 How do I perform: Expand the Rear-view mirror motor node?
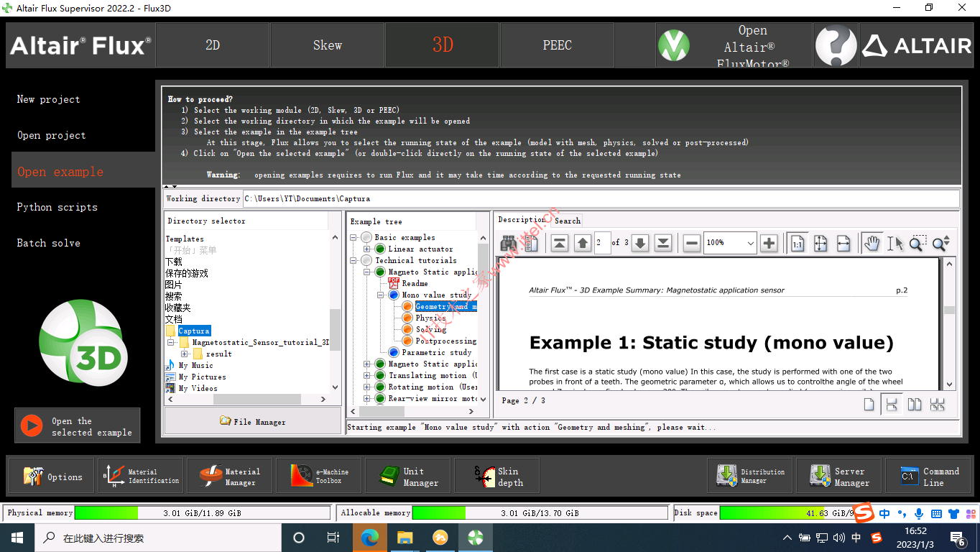coord(367,398)
